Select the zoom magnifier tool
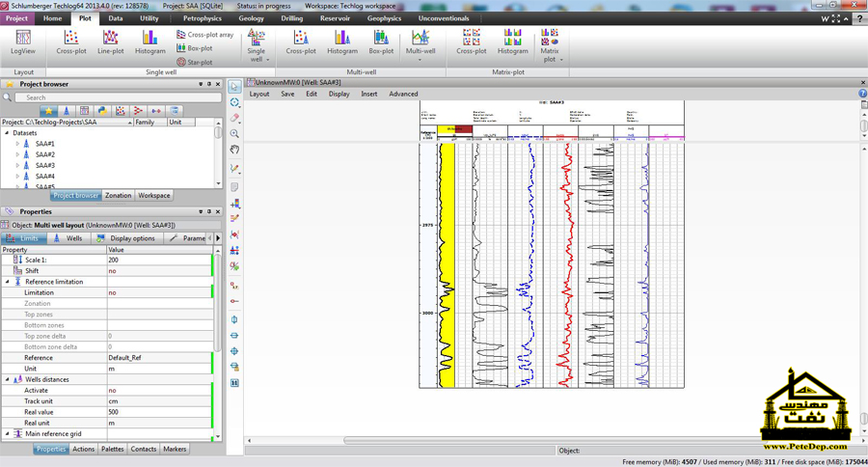This screenshot has height=467, width=868. click(x=234, y=133)
